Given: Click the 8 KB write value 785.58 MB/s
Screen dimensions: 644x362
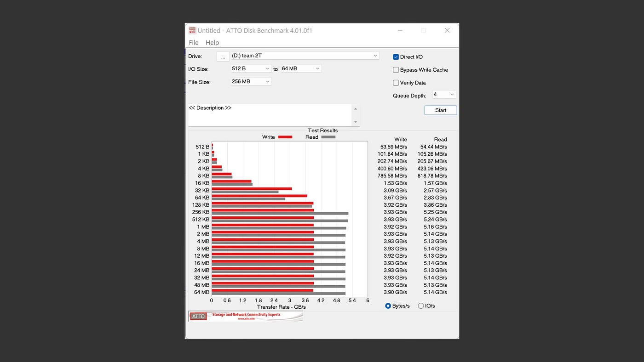Looking at the screenshot, I should [x=392, y=176].
